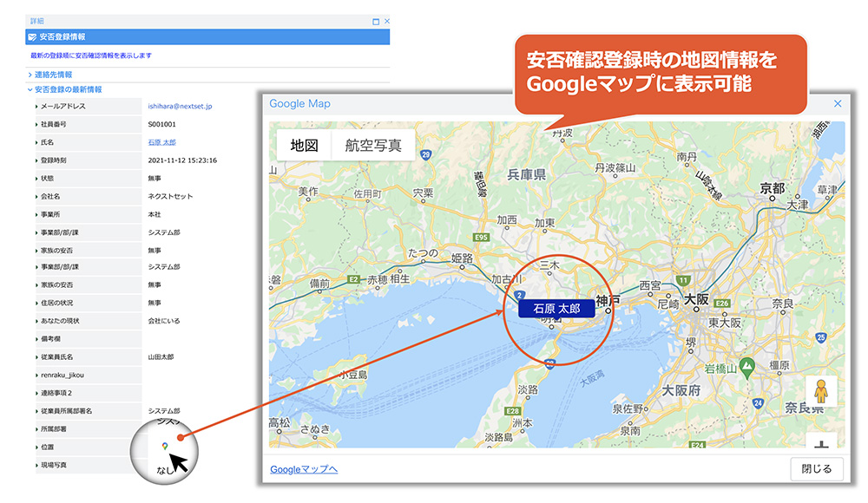The width and height of the screenshot is (868, 503).
Task: Click the 位置 row label
Action: pos(47,447)
